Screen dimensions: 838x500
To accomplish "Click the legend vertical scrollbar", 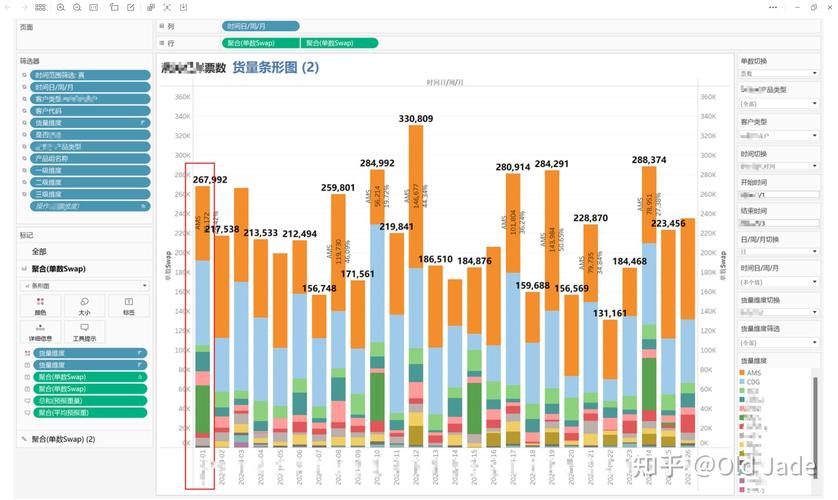I will tap(815, 427).
